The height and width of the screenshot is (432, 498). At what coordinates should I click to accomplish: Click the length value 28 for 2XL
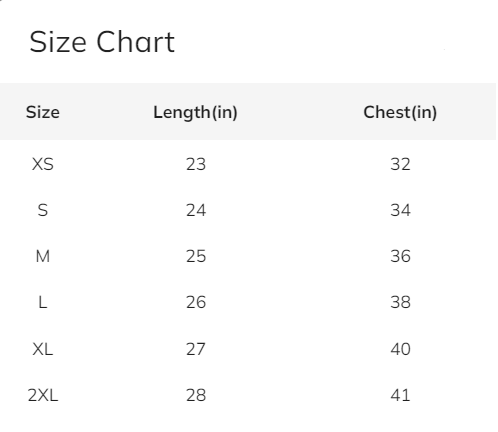(196, 395)
